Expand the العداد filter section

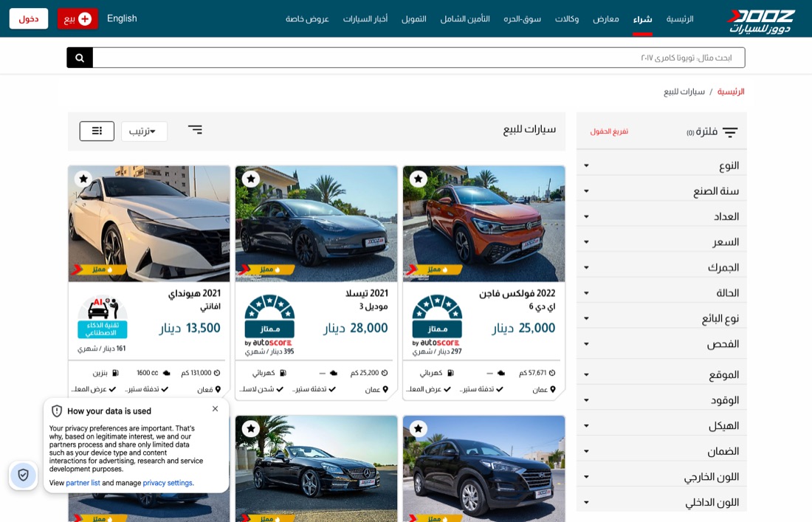coord(661,216)
